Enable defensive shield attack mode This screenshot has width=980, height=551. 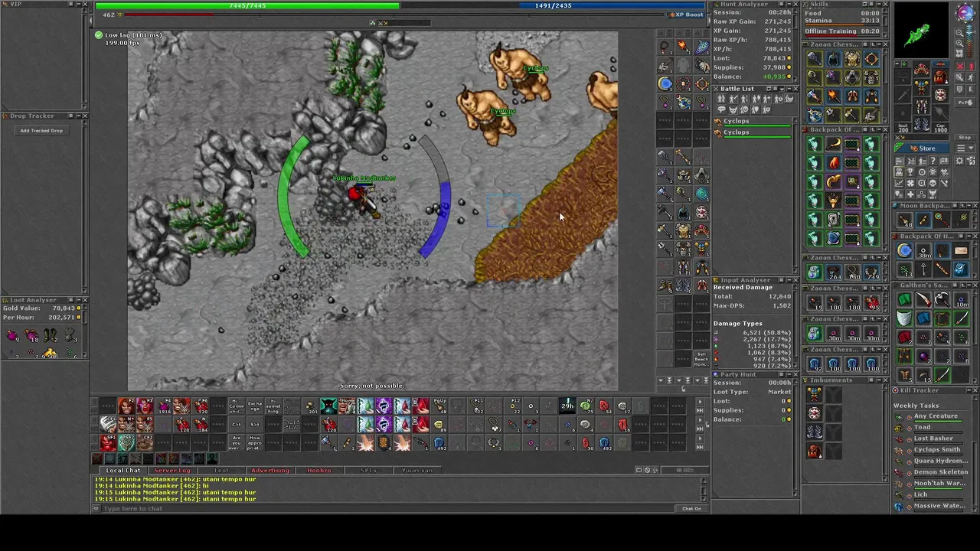(960, 89)
